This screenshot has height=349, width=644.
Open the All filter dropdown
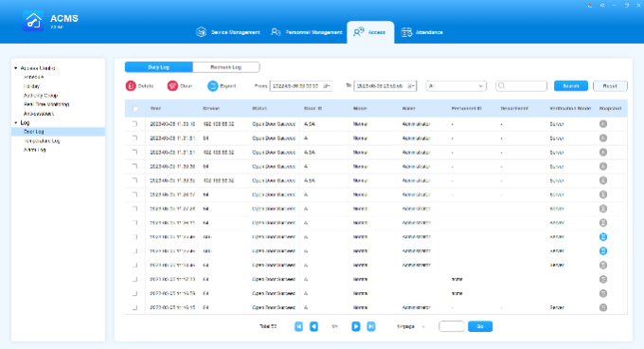pos(456,86)
